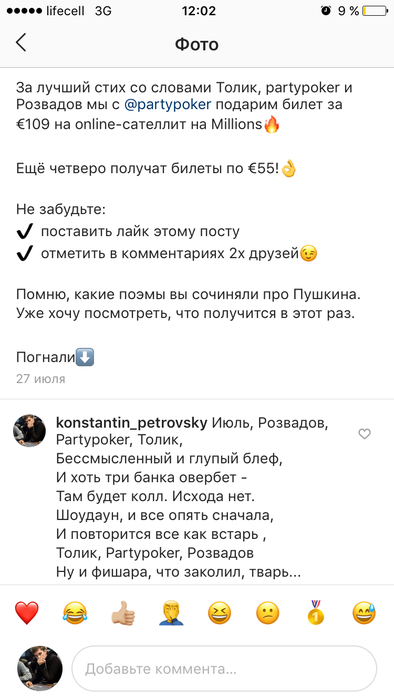Go back using the top-left arrow

pyautogui.click(x=21, y=43)
